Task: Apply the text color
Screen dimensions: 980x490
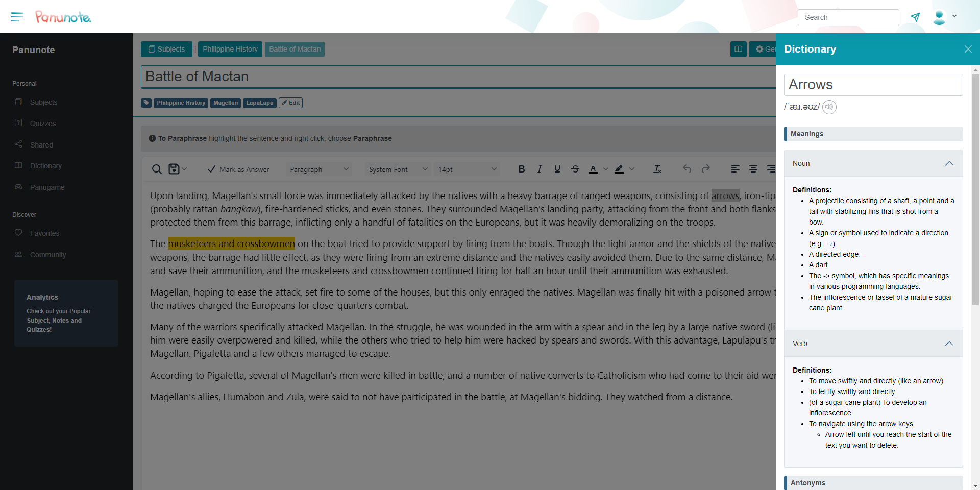Action: pos(593,169)
